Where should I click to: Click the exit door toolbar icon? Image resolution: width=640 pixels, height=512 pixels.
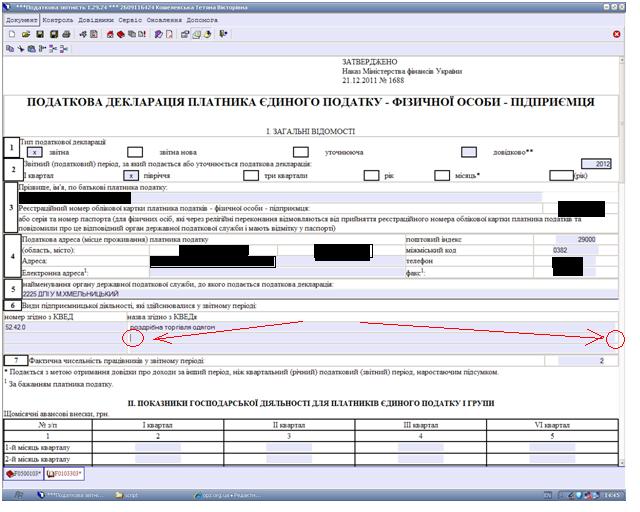[224, 34]
